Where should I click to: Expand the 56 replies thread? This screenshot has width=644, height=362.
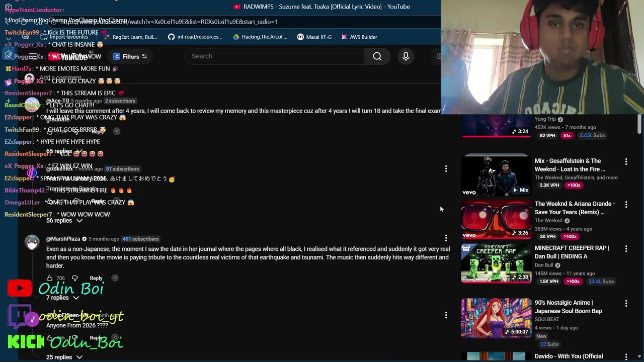pos(64,220)
